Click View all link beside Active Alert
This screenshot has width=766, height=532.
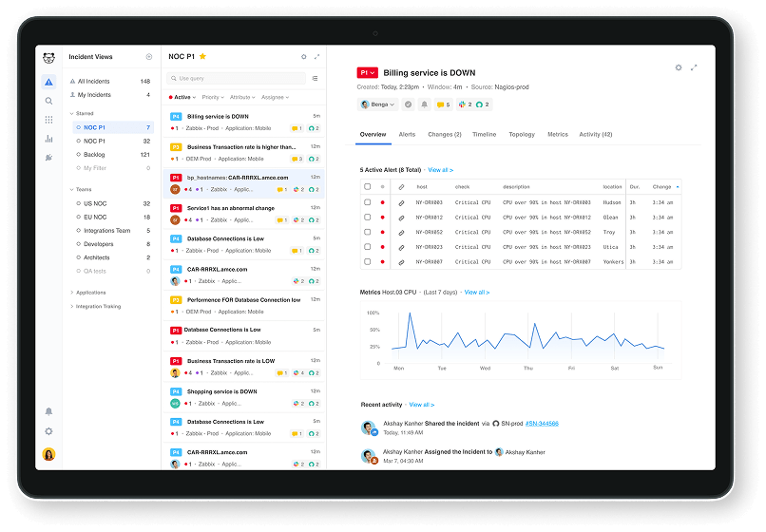pyautogui.click(x=441, y=170)
